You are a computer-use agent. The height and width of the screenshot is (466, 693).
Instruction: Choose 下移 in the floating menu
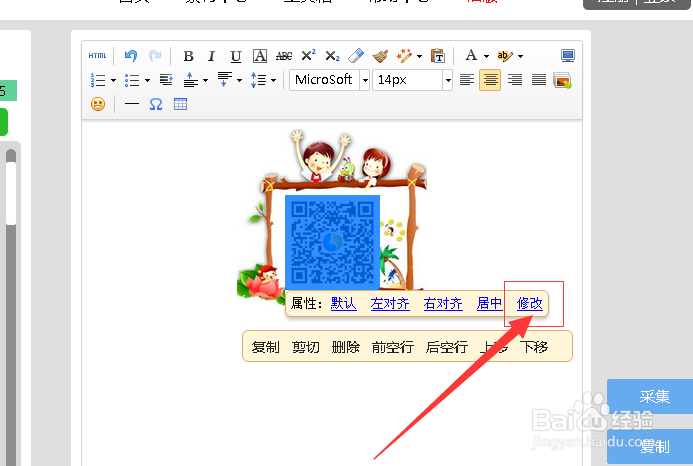pos(534,347)
